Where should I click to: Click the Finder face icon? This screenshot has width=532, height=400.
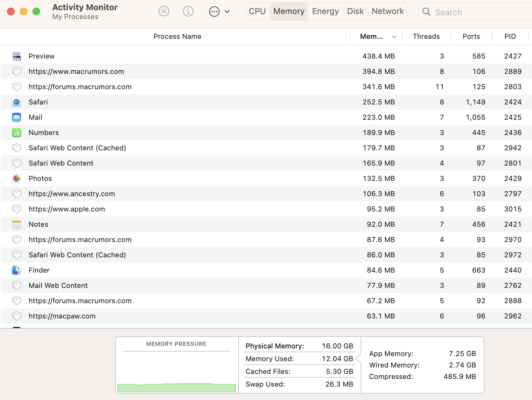(17, 270)
